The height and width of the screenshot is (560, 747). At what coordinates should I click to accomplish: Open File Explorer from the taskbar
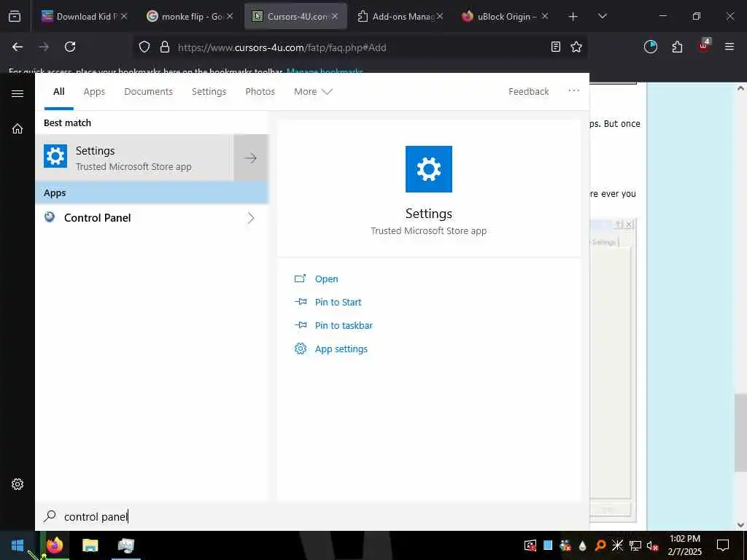pos(90,545)
